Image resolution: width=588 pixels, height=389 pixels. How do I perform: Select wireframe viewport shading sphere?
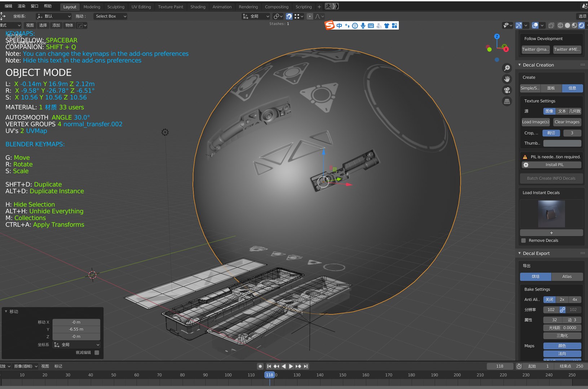click(560, 26)
